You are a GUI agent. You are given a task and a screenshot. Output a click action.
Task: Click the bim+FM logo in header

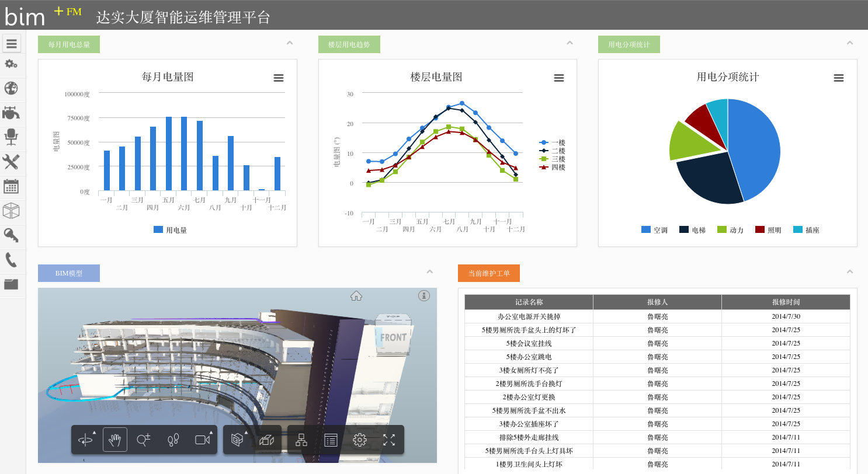point(44,15)
